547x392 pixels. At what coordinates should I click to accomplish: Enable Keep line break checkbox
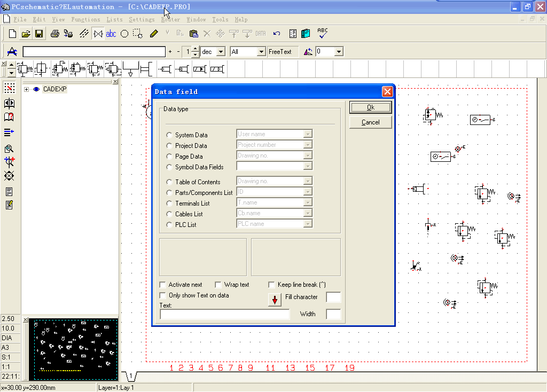tap(271, 285)
